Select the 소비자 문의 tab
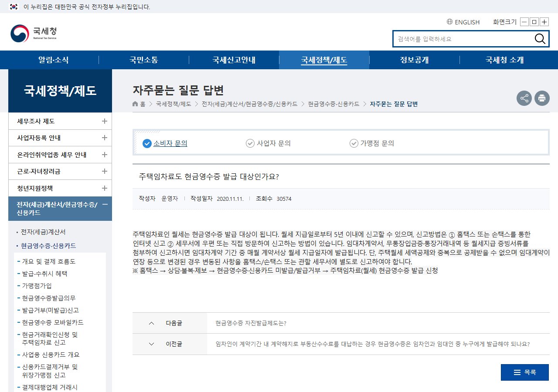The width and height of the screenshot is (558, 392). [x=165, y=143]
